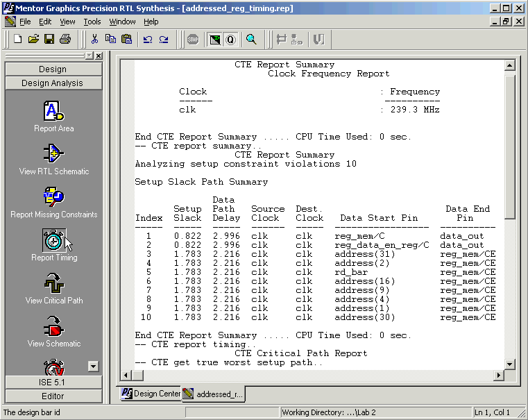Click the Save diskette toolbar icon
Viewport: 528px width, 420px height.
pos(49,40)
